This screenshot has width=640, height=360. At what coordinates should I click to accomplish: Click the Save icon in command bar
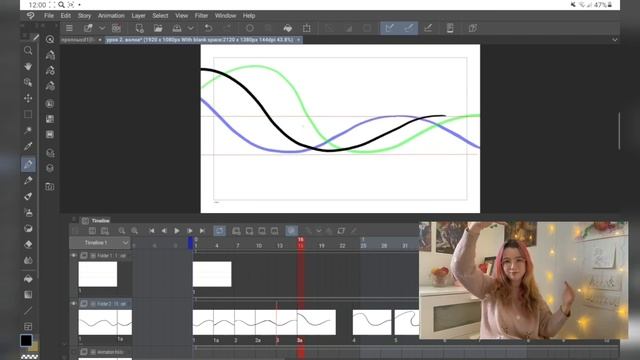[x=177, y=28]
